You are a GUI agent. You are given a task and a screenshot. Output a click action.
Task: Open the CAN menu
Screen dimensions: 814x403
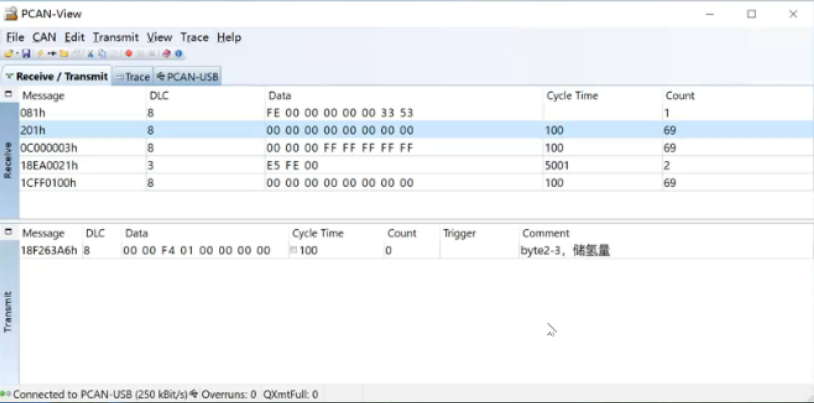[x=44, y=37]
